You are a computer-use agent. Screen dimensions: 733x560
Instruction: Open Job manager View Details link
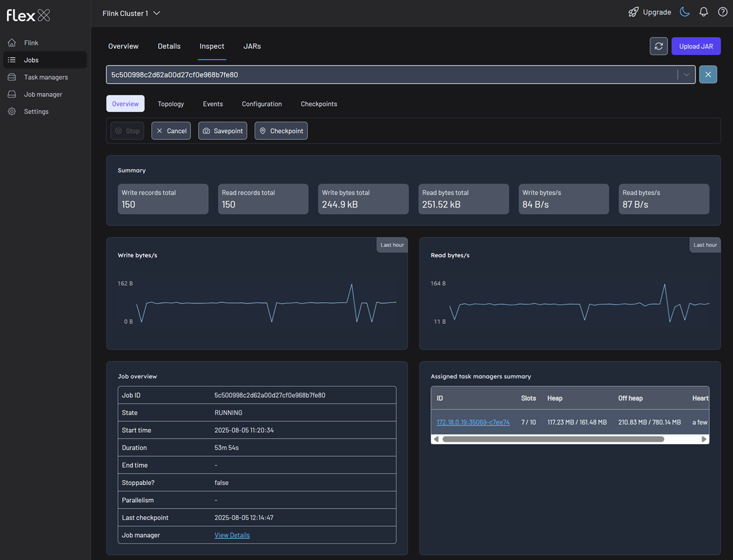[x=232, y=535]
